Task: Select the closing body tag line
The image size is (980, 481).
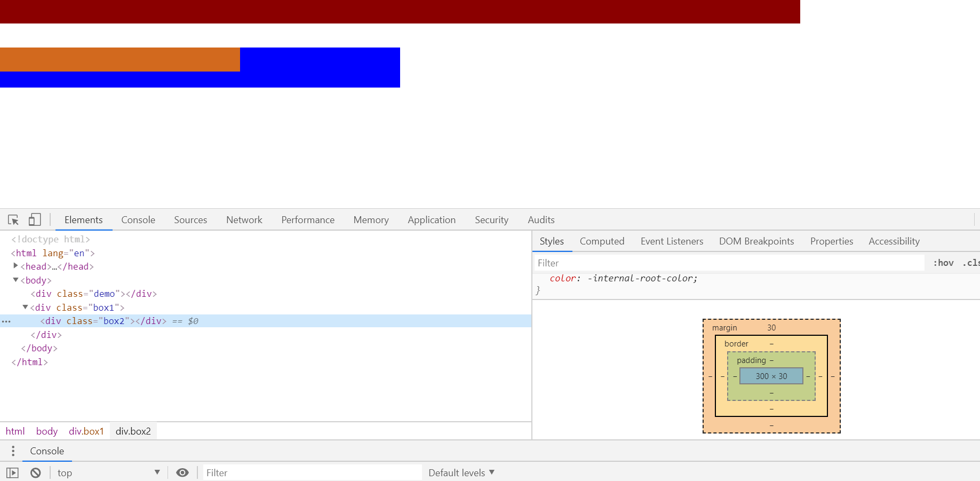Action: [x=39, y=348]
